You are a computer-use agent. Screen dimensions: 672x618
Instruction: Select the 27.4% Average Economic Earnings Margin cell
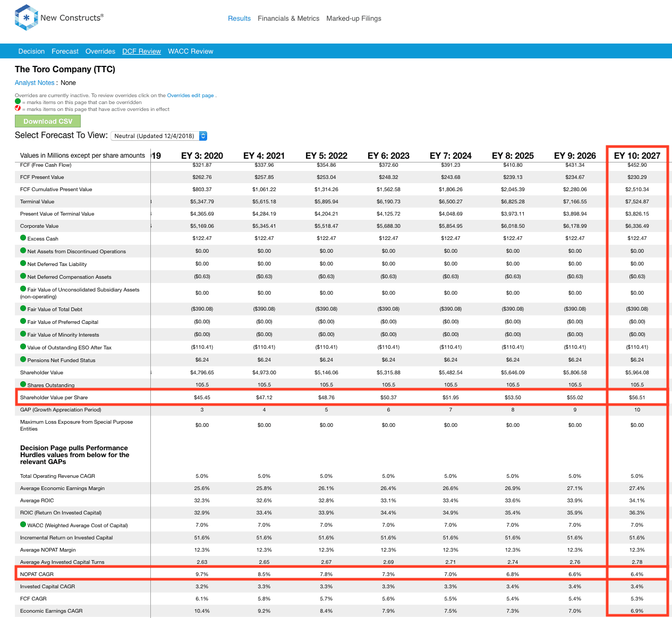click(x=637, y=488)
